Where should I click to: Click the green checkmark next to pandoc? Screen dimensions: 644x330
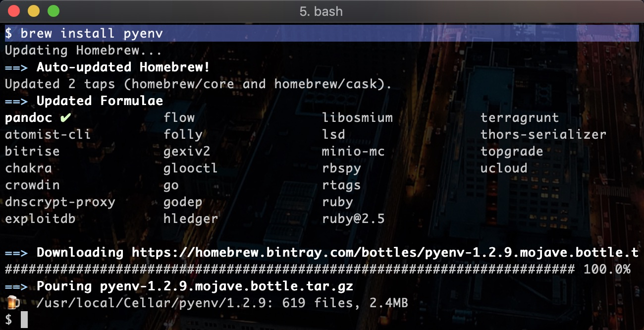[65, 118]
